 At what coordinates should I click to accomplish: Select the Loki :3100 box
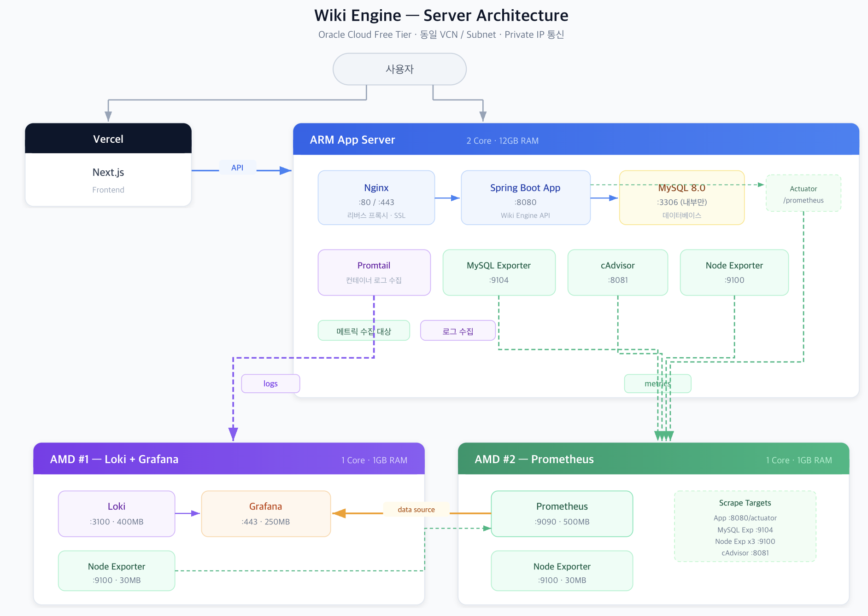click(x=117, y=513)
